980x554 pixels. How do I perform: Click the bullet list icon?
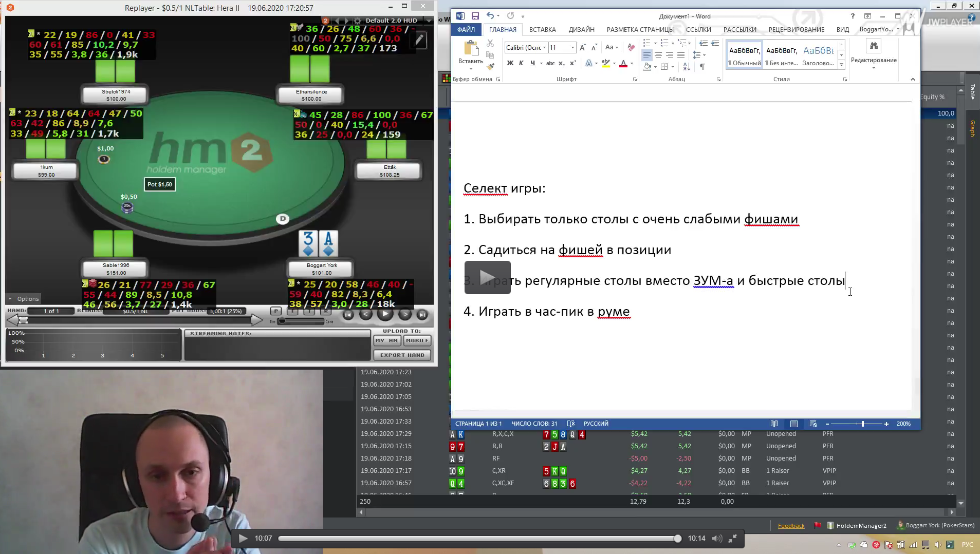pyautogui.click(x=647, y=43)
